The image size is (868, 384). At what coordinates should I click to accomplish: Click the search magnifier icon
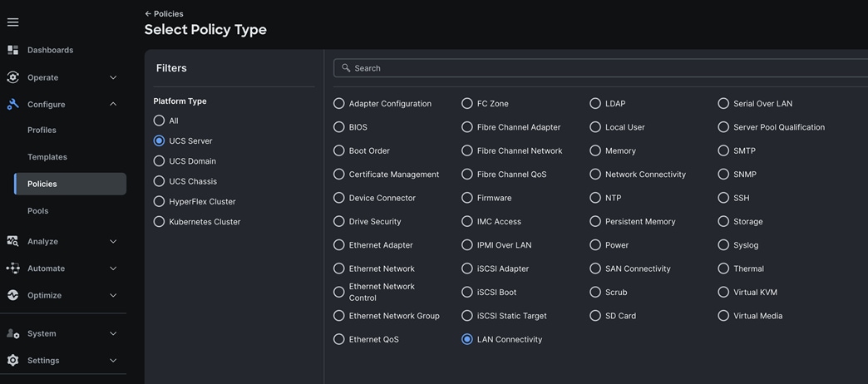(x=346, y=67)
